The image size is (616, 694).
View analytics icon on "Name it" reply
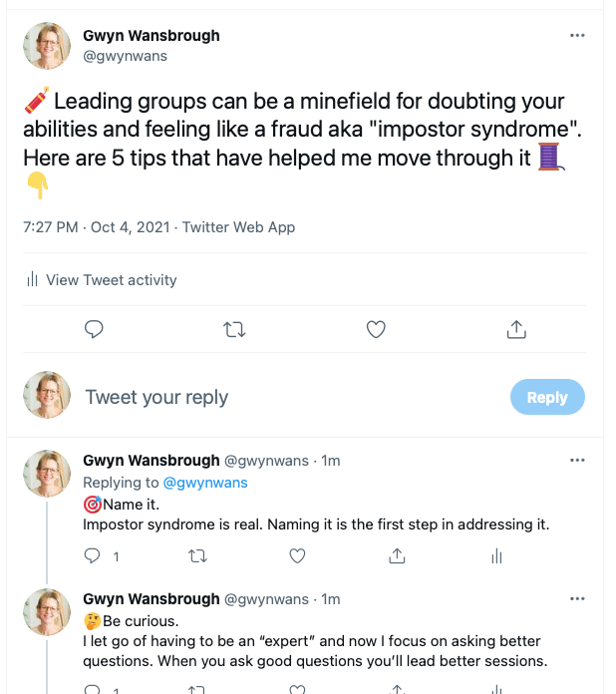pos(496,556)
